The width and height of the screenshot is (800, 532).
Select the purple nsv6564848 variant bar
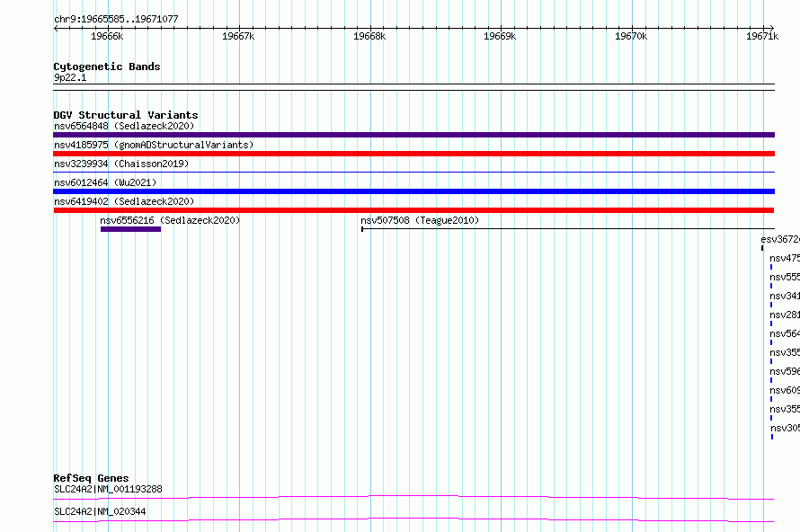(x=413, y=135)
